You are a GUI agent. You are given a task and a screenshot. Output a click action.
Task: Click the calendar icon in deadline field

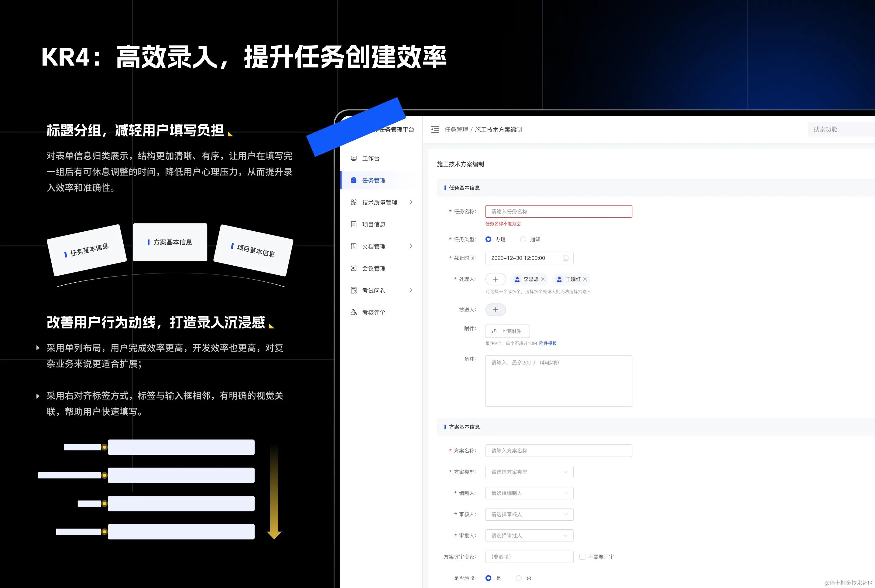click(565, 258)
